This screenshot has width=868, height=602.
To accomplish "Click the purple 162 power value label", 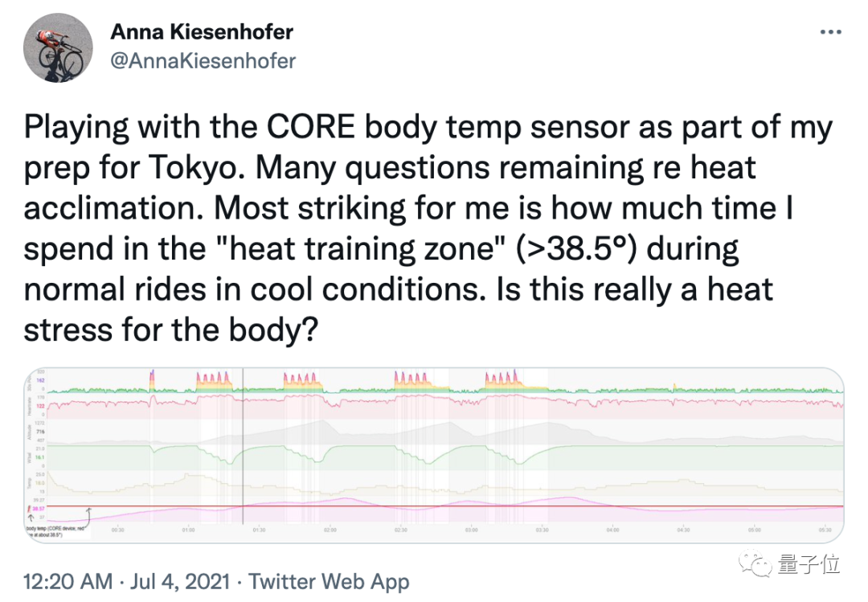I will pyautogui.click(x=39, y=379).
